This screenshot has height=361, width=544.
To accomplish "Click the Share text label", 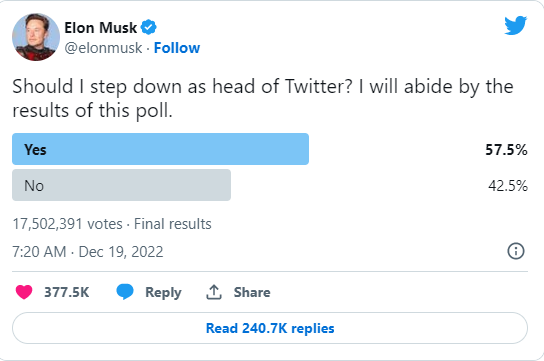I will (252, 292).
